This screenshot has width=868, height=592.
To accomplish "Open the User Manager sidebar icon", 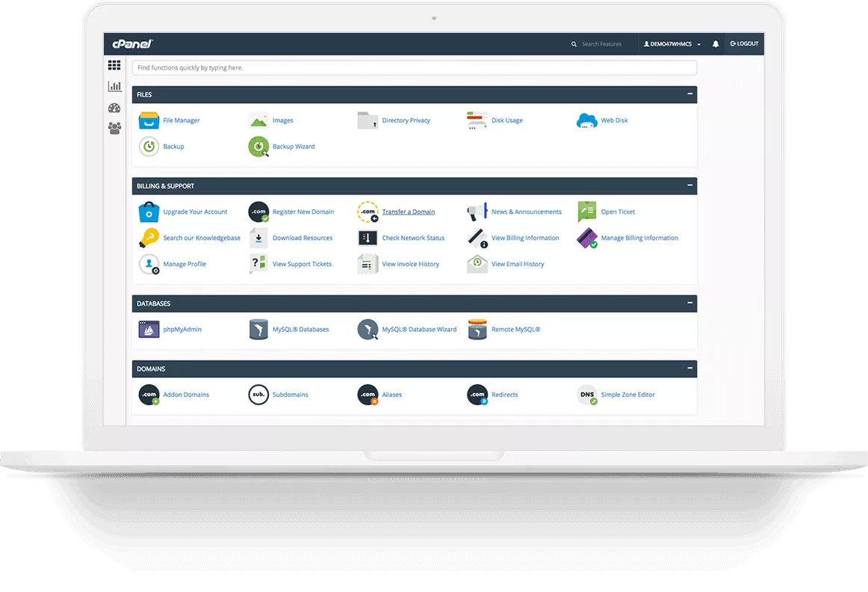I will (x=114, y=129).
